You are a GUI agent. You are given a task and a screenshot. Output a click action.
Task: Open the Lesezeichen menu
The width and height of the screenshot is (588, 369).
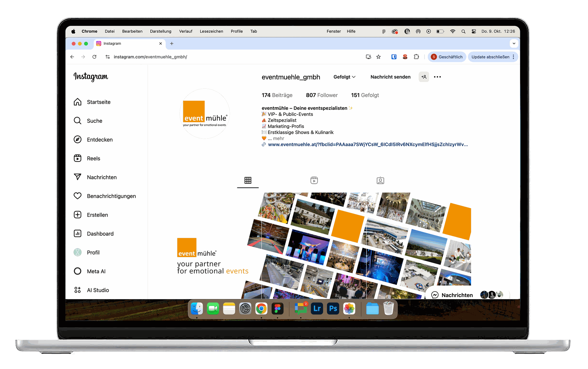pos(211,31)
